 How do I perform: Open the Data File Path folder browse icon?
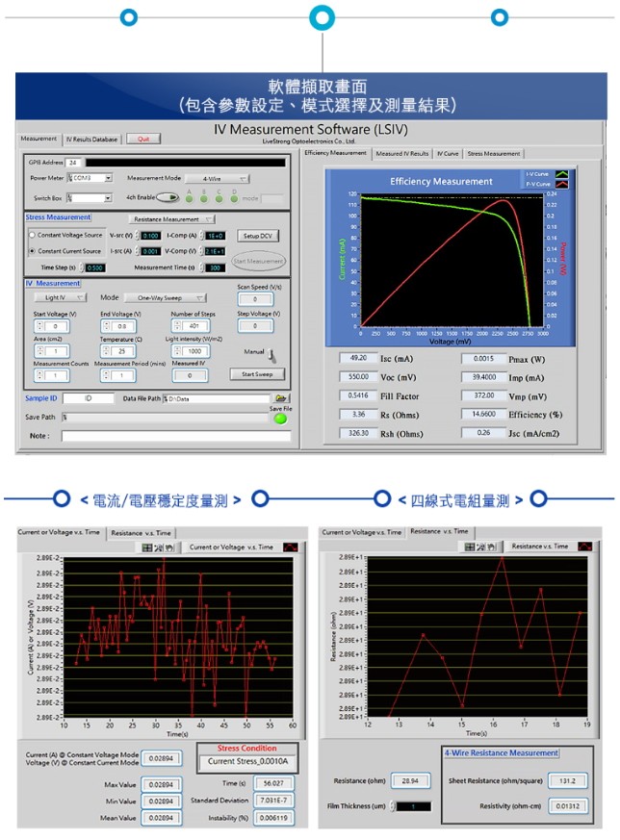[281, 398]
